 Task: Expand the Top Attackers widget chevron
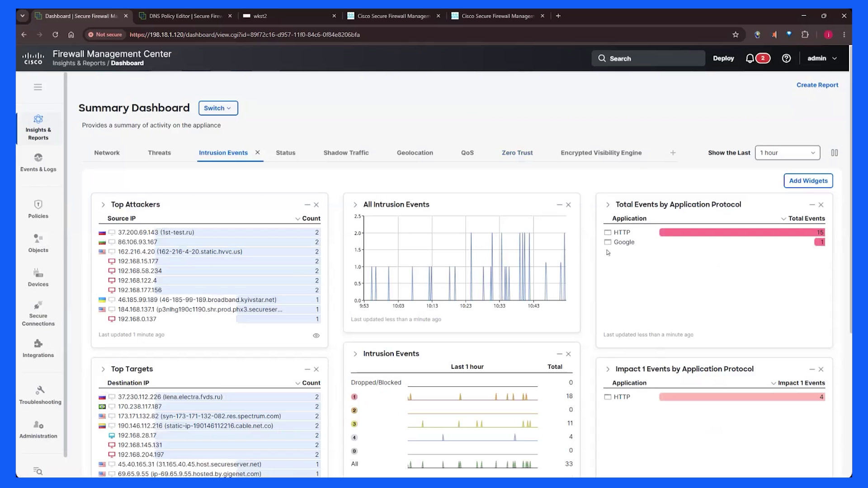pos(103,205)
